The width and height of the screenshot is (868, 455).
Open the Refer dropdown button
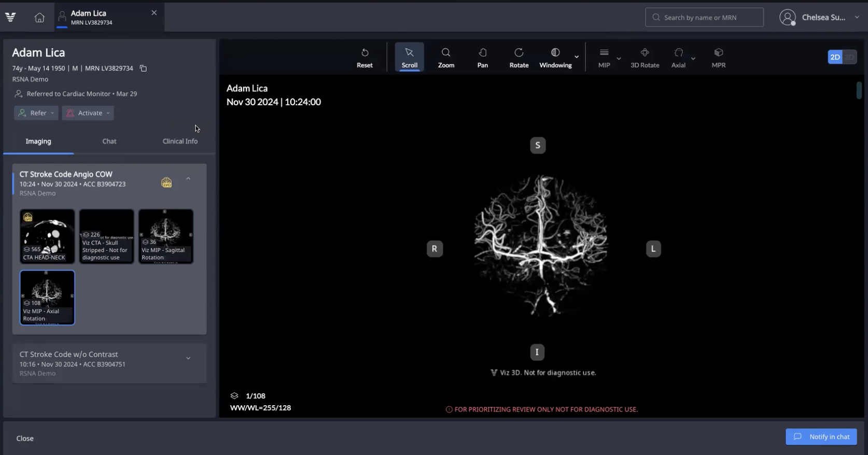pyautogui.click(x=36, y=113)
